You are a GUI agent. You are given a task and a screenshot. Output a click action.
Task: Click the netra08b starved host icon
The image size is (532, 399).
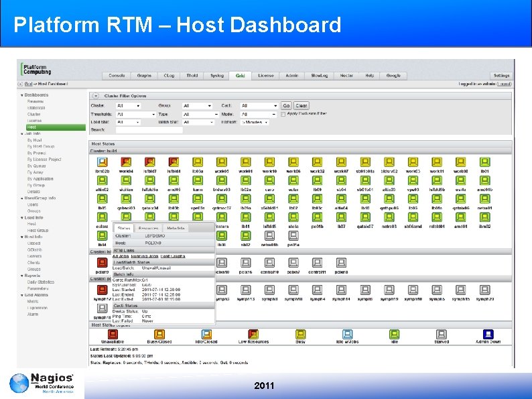[x=269, y=235]
